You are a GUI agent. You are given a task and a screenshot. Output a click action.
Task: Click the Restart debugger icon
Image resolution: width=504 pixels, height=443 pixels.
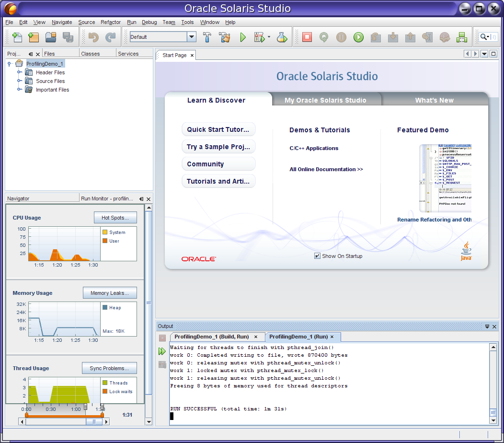324,37
